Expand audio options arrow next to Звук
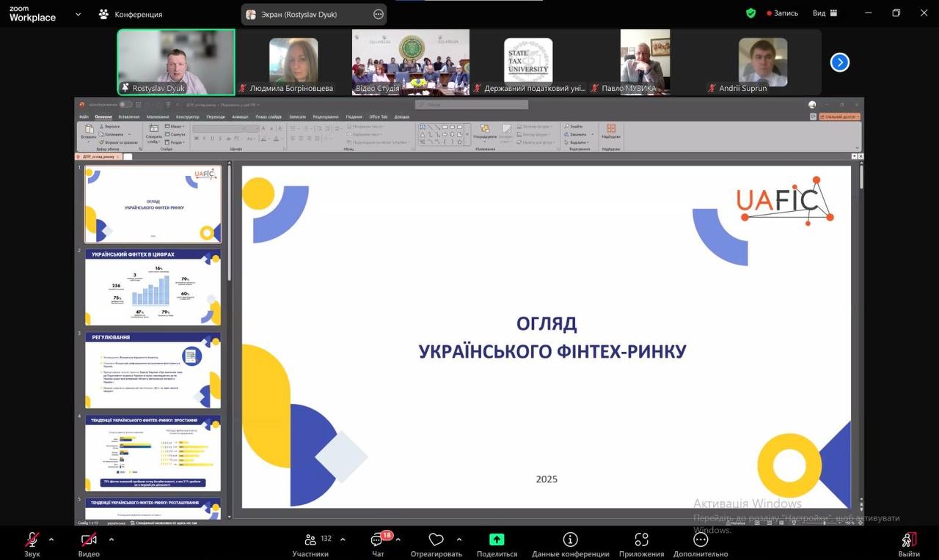 point(51,539)
